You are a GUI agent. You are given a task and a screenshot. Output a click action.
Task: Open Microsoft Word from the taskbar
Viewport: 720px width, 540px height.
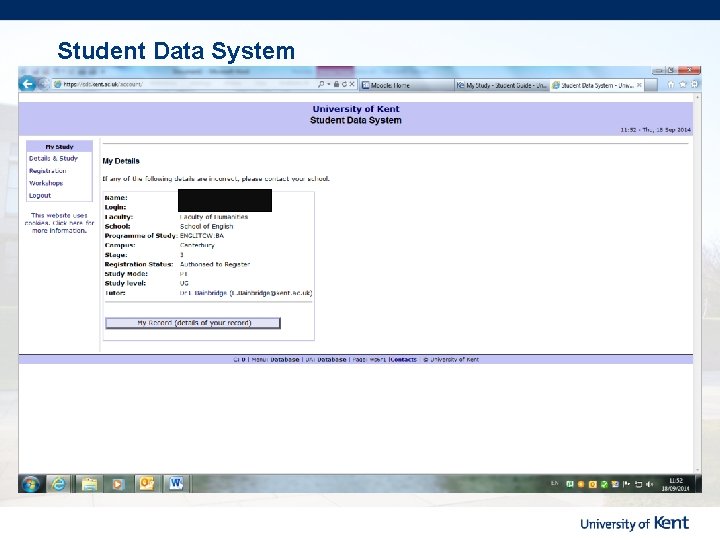coord(176,484)
